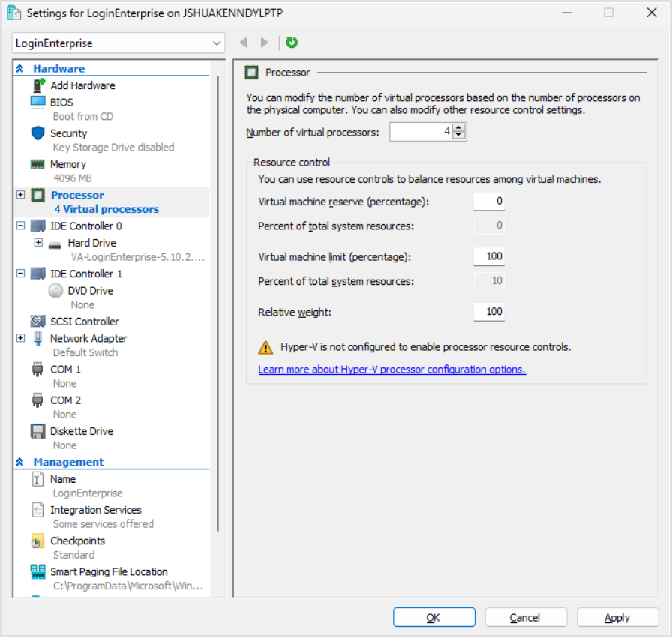Expand the Hard Drive tree node
Image resolution: width=672 pixels, height=638 pixels.
pos(38,243)
